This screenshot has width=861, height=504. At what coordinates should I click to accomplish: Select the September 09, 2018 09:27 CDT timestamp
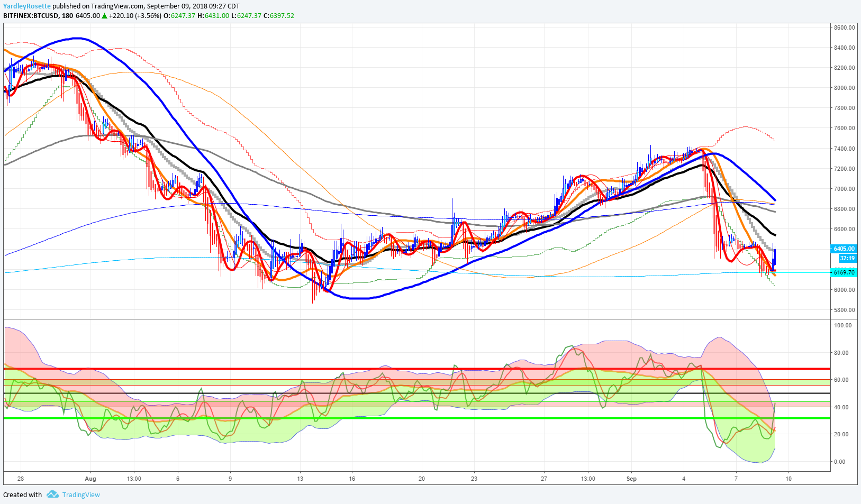[193, 6]
